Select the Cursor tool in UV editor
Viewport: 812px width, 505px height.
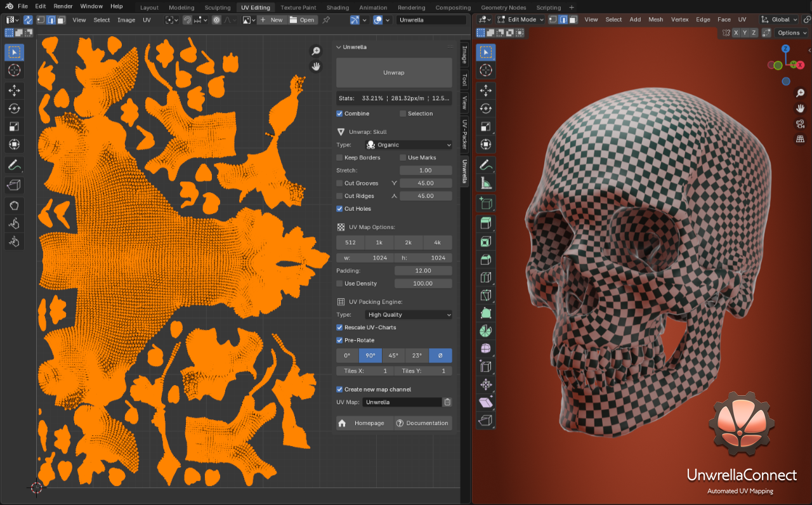(x=14, y=70)
